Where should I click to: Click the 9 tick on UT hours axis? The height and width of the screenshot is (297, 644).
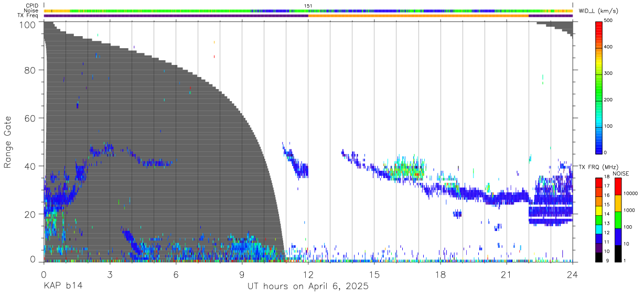242,274
